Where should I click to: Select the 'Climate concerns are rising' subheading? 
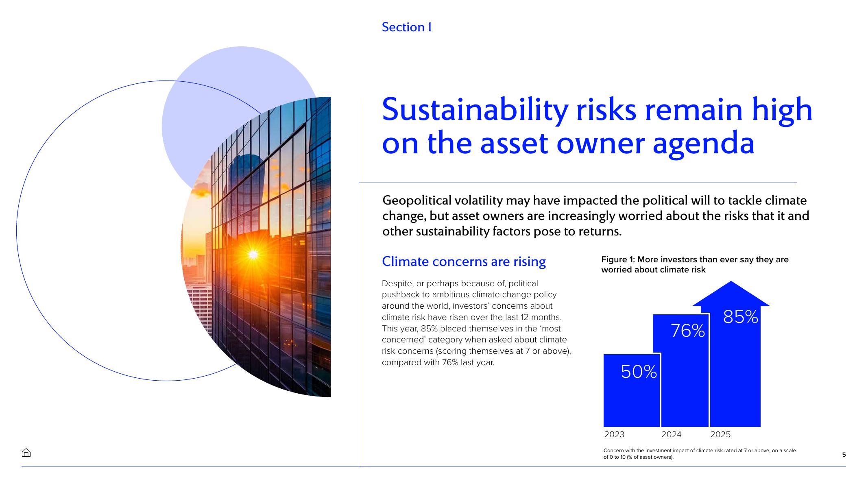pyautogui.click(x=464, y=261)
